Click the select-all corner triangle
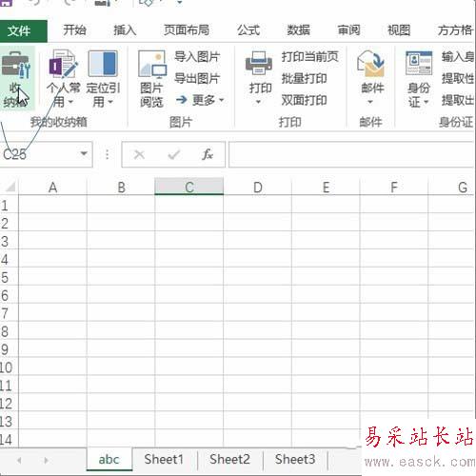The width and height of the screenshot is (476, 476). pyautogui.click(x=10, y=187)
